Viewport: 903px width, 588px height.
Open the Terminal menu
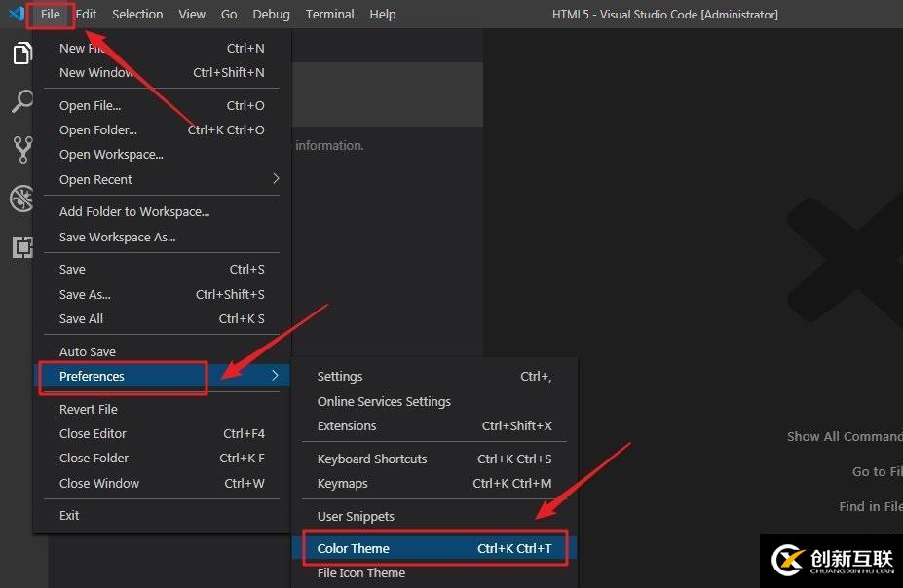point(328,14)
